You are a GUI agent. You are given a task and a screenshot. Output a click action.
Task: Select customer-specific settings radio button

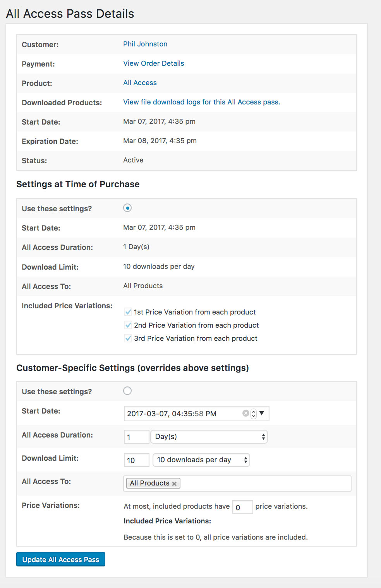point(127,391)
